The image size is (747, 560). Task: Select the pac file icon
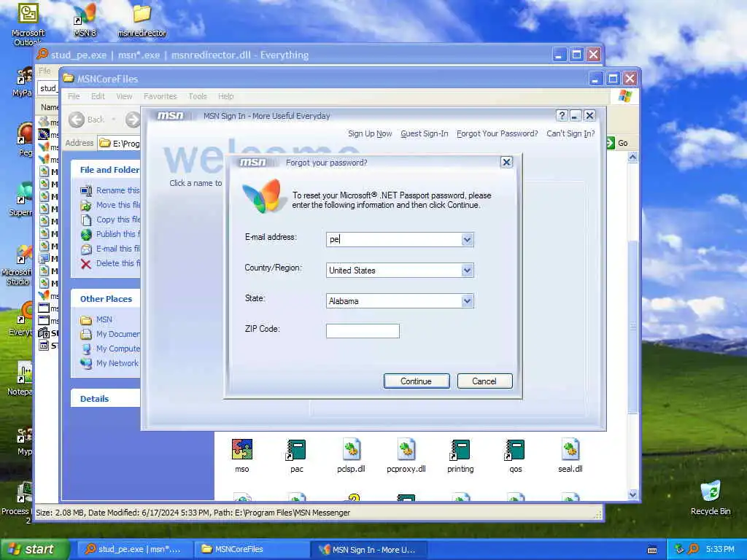coord(297,456)
